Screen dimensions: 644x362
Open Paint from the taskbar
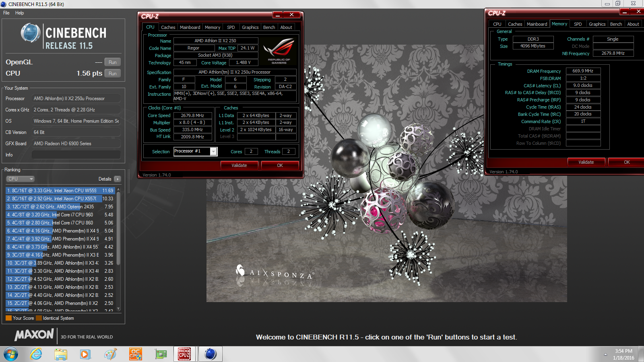click(x=110, y=354)
